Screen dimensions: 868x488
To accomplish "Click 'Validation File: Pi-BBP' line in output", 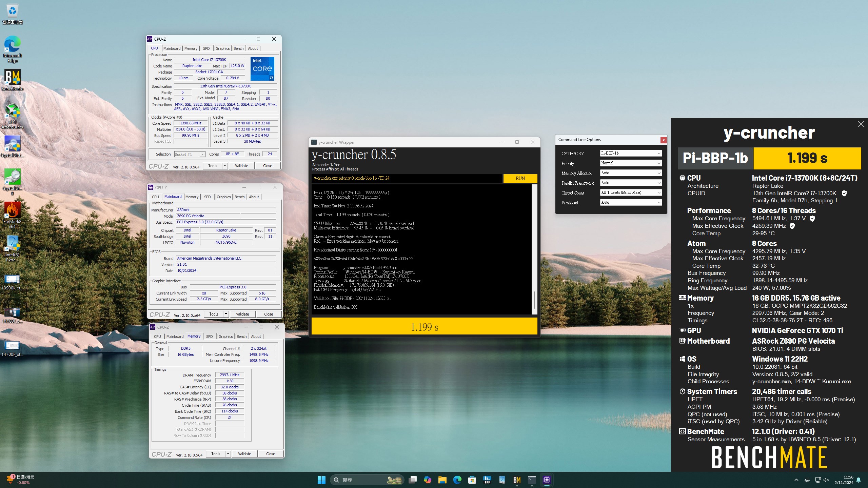I will 352,298.
